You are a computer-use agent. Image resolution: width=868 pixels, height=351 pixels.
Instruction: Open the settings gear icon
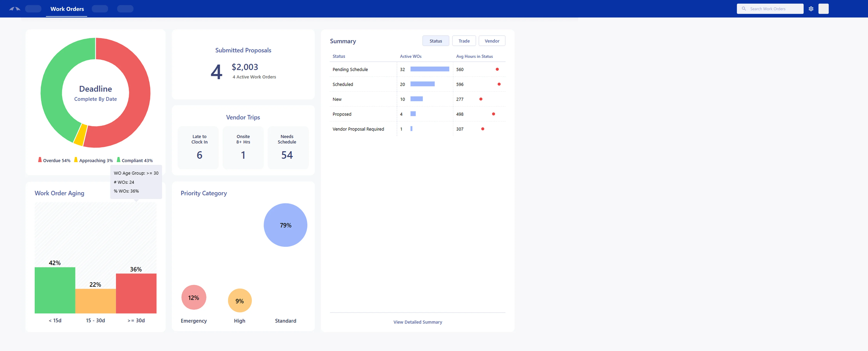click(x=811, y=9)
